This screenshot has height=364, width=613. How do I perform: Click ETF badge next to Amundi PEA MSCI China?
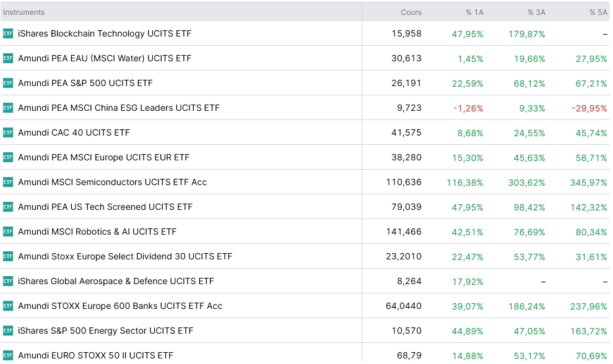pos(8,108)
